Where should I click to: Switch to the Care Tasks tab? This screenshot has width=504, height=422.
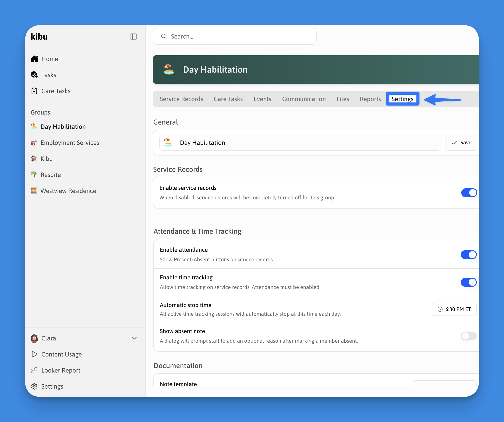(x=228, y=99)
